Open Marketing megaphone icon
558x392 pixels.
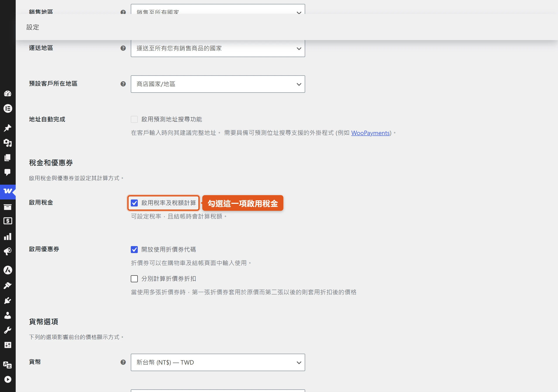8,251
